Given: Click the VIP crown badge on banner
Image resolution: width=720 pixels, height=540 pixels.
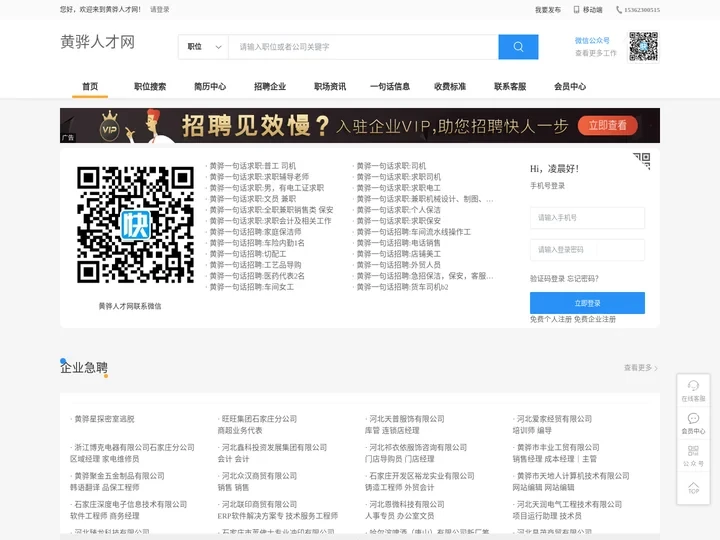Looking at the screenshot, I should [x=110, y=126].
